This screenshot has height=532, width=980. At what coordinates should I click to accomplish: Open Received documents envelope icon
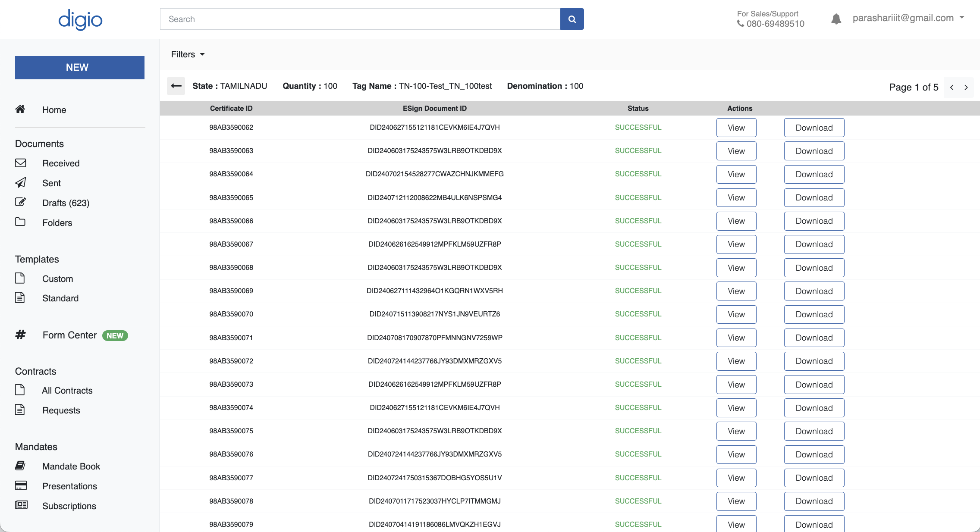coord(20,163)
